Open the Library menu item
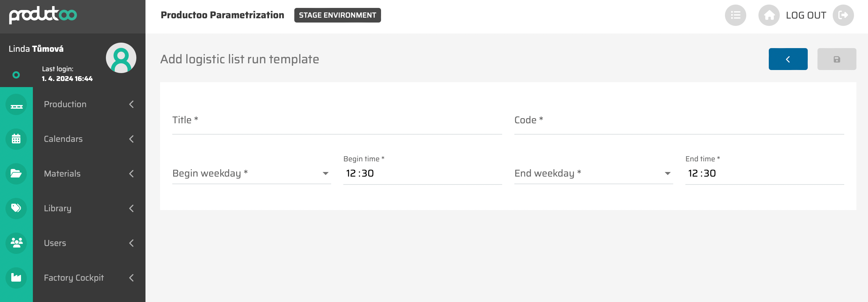 58,208
